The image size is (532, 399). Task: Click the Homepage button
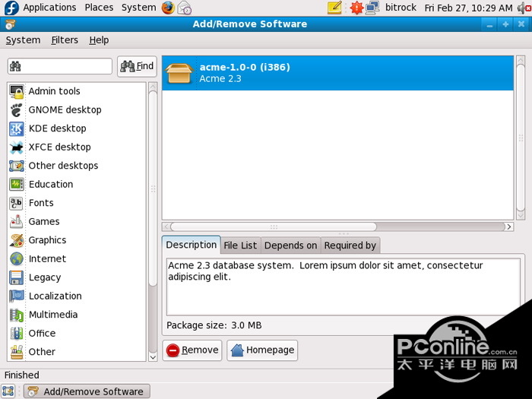tap(262, 350)
